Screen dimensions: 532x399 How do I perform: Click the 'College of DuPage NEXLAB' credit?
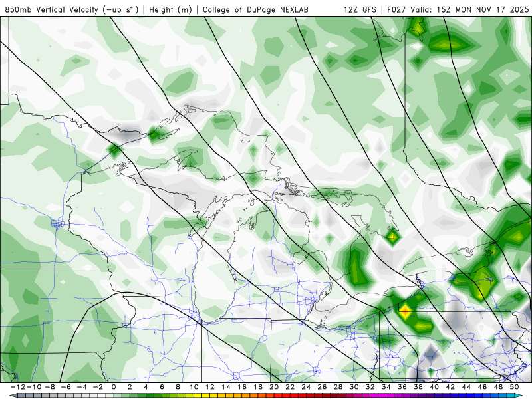255,10
